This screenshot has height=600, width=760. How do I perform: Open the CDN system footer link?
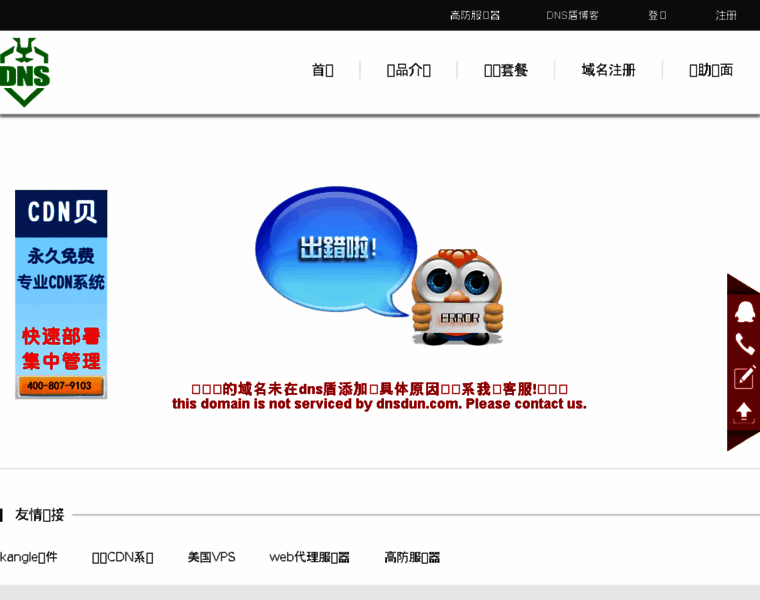click(x=123, y=557)
